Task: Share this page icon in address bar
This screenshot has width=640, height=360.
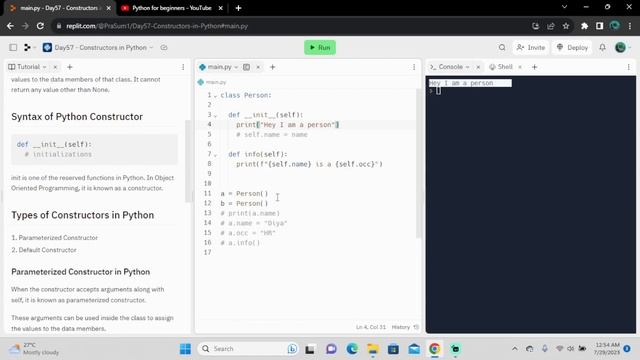Action: click(x=551, y=26)
